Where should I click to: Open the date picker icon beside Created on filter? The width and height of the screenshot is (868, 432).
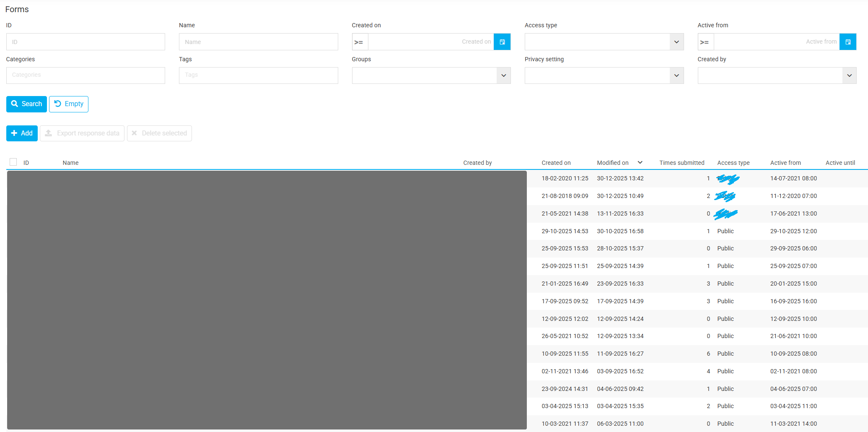point(502,42)
